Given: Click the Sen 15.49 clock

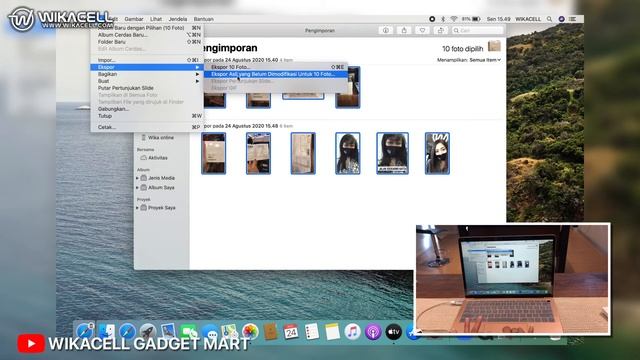Looking at the screenshot, I should point(498,19).
